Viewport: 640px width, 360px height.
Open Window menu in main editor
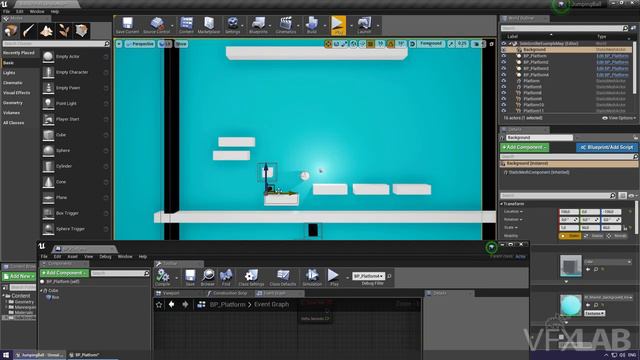tap(37, 11)
